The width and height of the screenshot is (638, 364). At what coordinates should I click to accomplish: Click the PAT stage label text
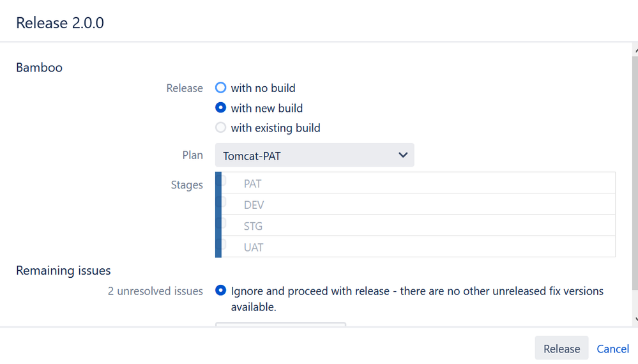point(253,184)
